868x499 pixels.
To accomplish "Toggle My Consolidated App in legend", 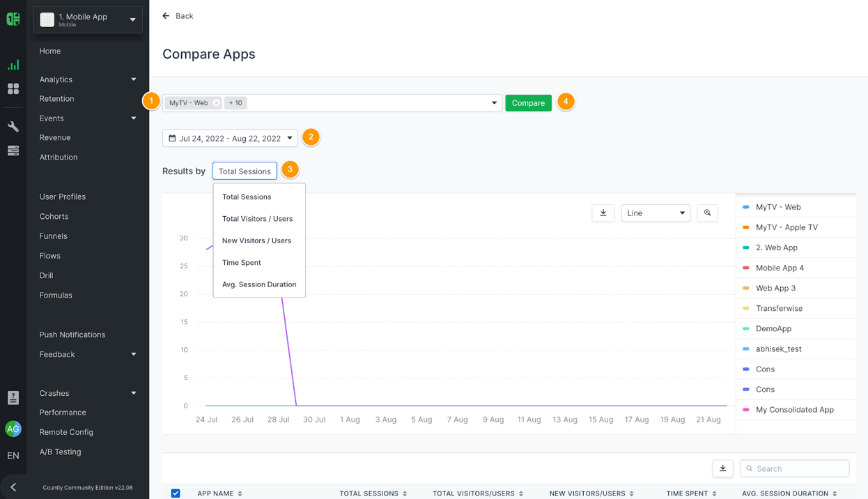I will 796,410.
